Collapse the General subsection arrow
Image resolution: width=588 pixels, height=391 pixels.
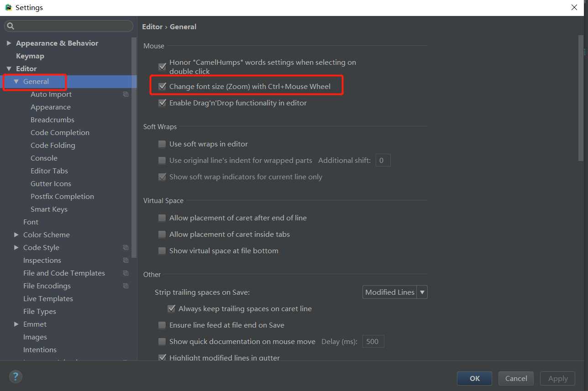[16, 82]
